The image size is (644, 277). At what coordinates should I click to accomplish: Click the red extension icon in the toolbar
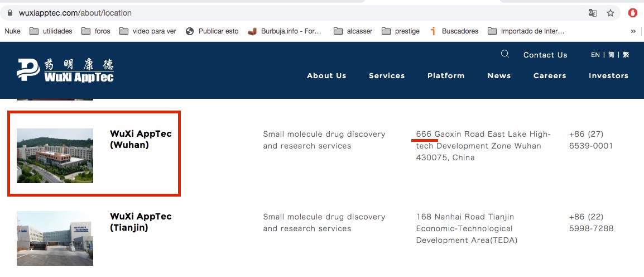[633, 12]
